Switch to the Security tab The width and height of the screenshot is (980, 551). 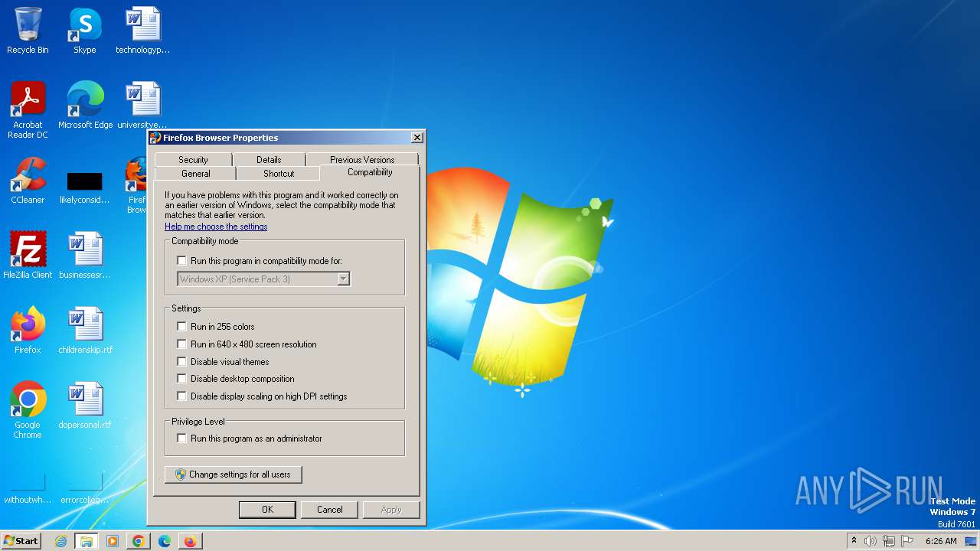tap(193, 159)
